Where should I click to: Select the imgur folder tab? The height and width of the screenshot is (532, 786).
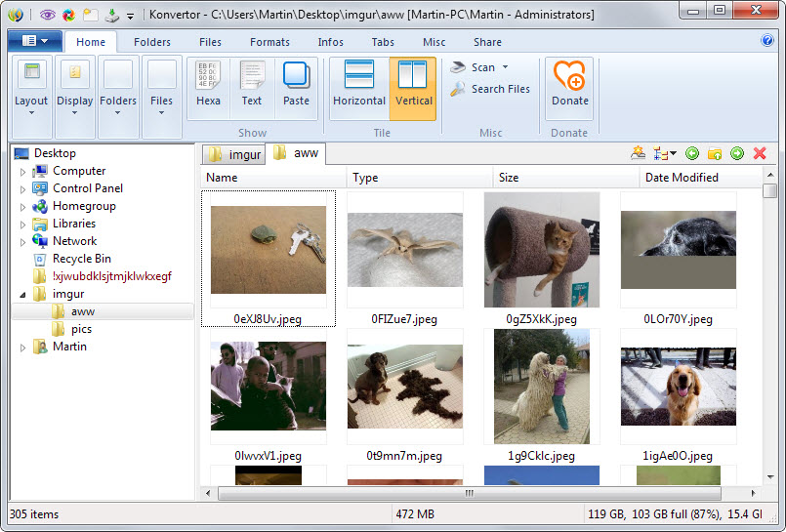[234, 155]
